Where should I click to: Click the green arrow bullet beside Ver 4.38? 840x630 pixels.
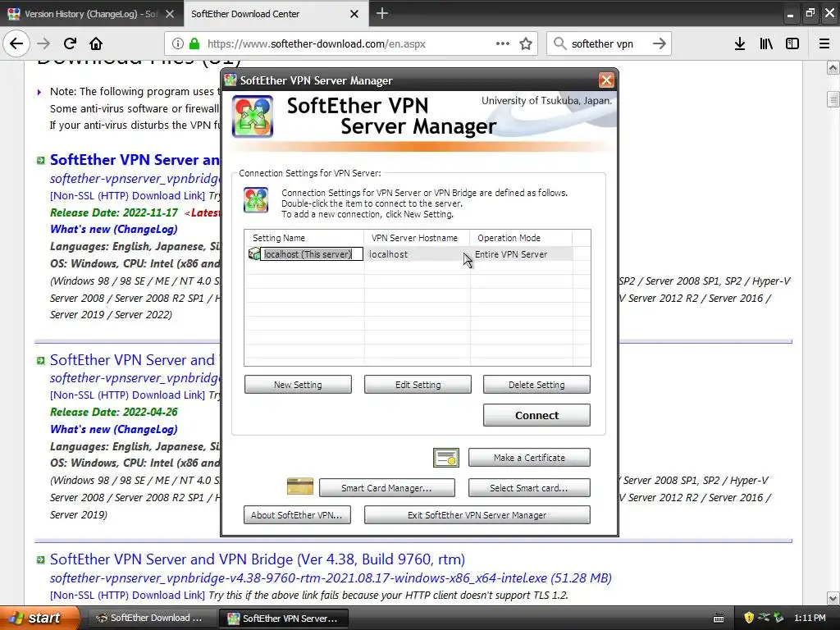click(41, 559)
